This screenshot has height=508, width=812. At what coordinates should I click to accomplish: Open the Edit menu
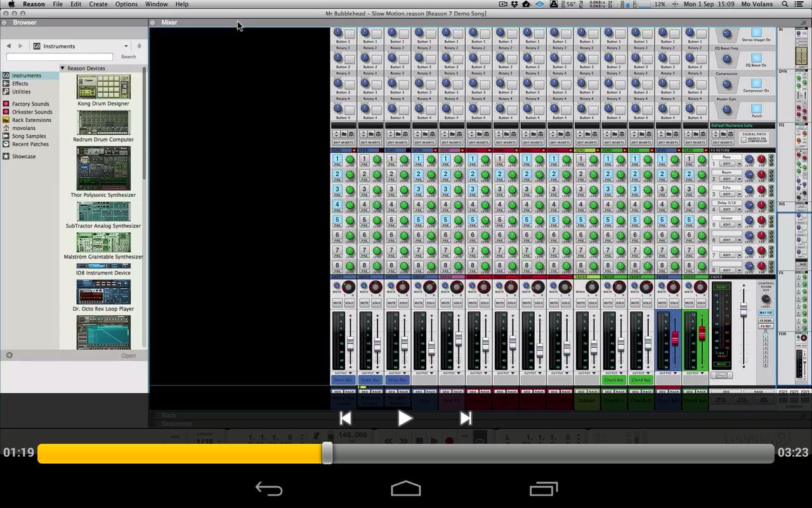pyautogui.click(x=75, y=4)
